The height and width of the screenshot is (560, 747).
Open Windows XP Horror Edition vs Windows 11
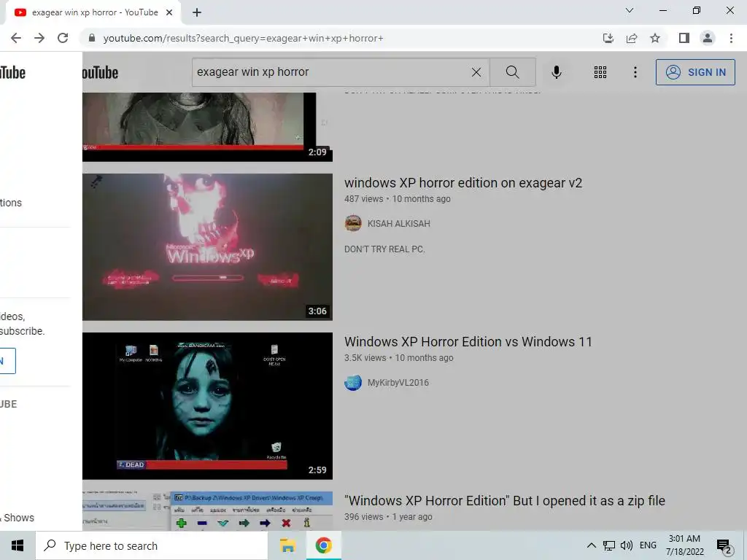coord(468,342)
